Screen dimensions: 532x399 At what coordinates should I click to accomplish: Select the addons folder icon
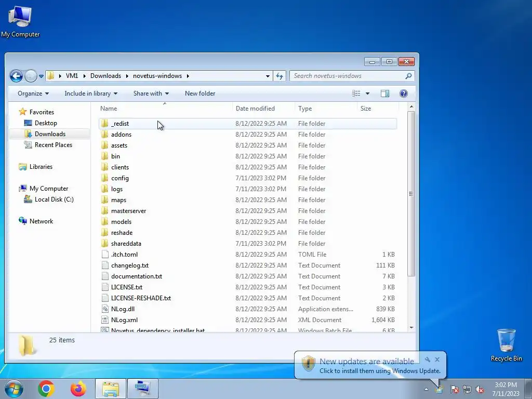pos(104,135)
